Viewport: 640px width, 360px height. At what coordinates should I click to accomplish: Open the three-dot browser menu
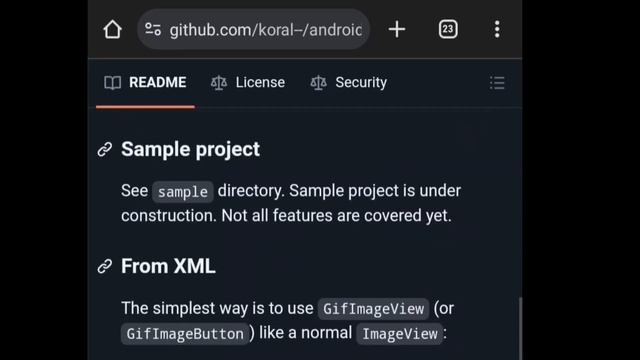[x=497, y=29]
